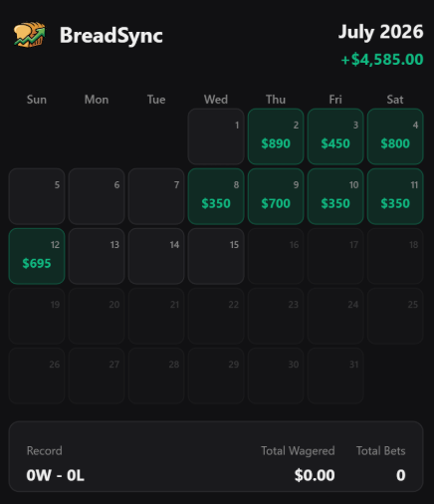
Task: Select the empty July 1 cell
Action: pyautogui.click(x=216, y=136)
